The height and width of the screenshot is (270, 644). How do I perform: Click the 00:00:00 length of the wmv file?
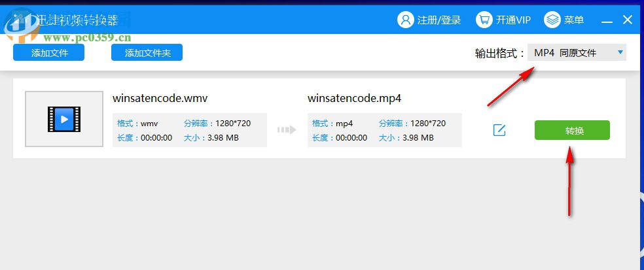click(156, 138)
